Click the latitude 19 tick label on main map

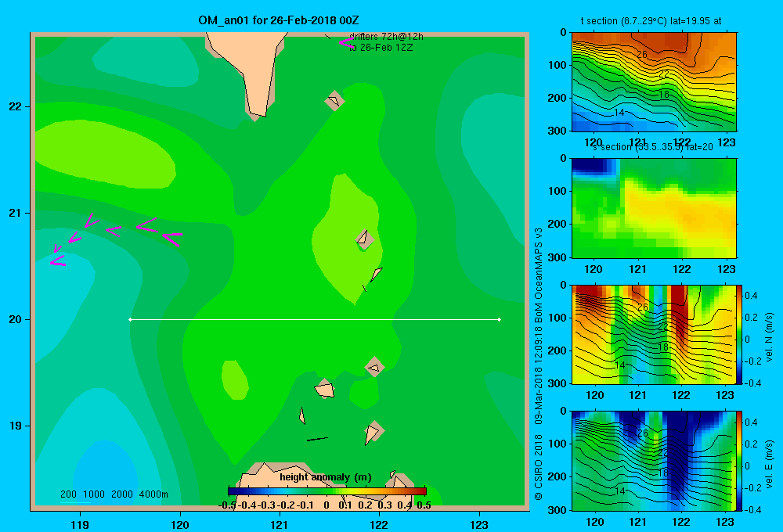pos(16,426)
